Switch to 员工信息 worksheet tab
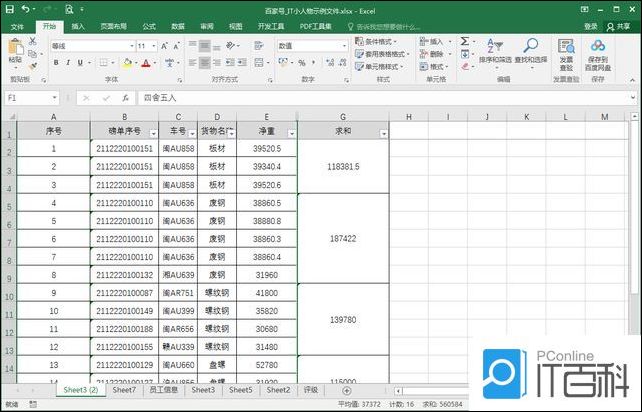This screenshot has width=642, height=412. (x=164, y=390)
